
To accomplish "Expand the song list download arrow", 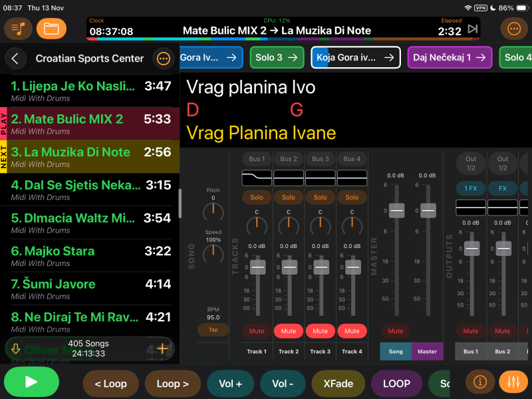I will click(x=16, y=348).
